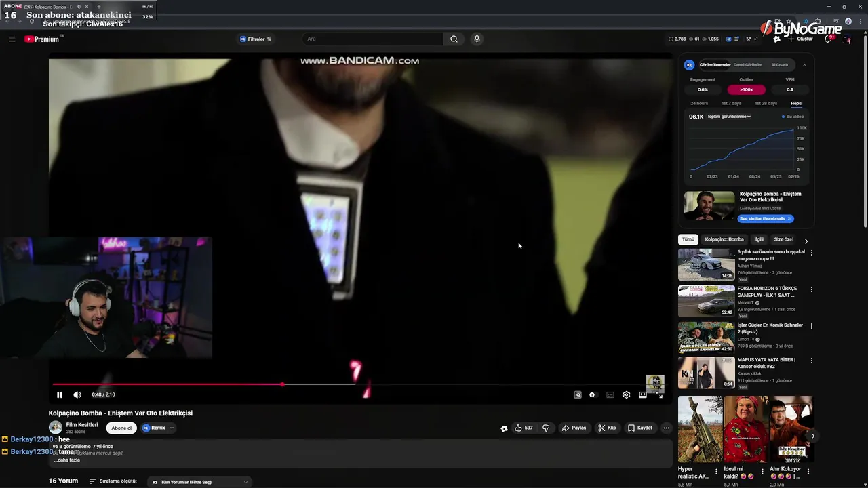The width and height of the screenshot is (868, 488).
Task: Open options for Ahır Kokuyor short
Action: 808,471
